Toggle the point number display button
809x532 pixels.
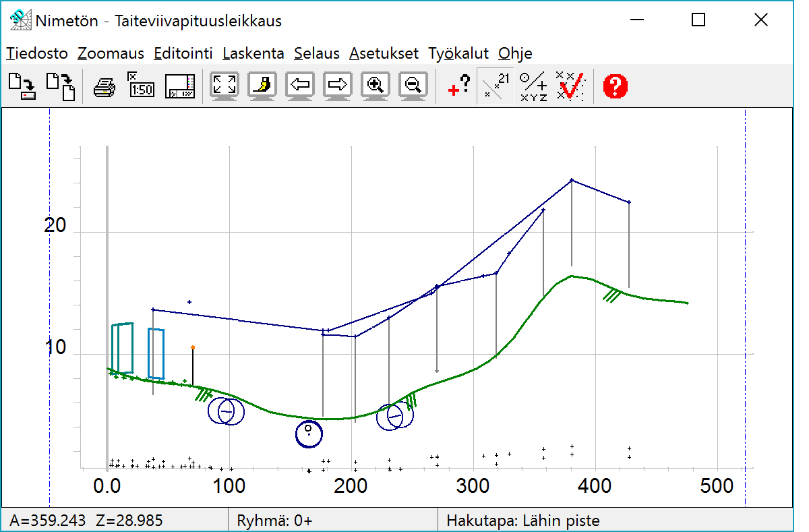tap(495, 86)
